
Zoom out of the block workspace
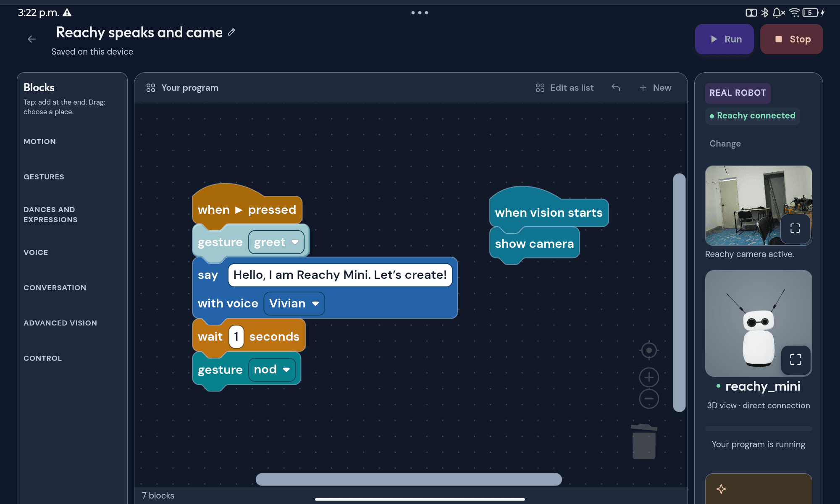click(x=649, y=399)
